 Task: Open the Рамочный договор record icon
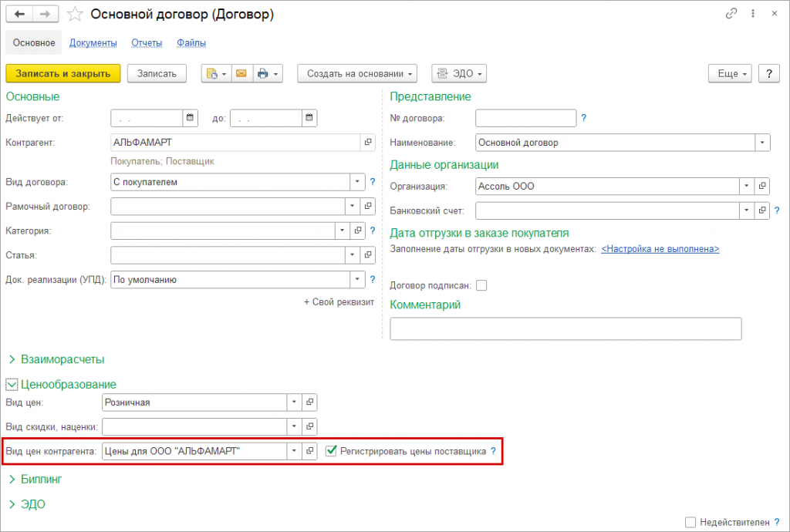368,206
